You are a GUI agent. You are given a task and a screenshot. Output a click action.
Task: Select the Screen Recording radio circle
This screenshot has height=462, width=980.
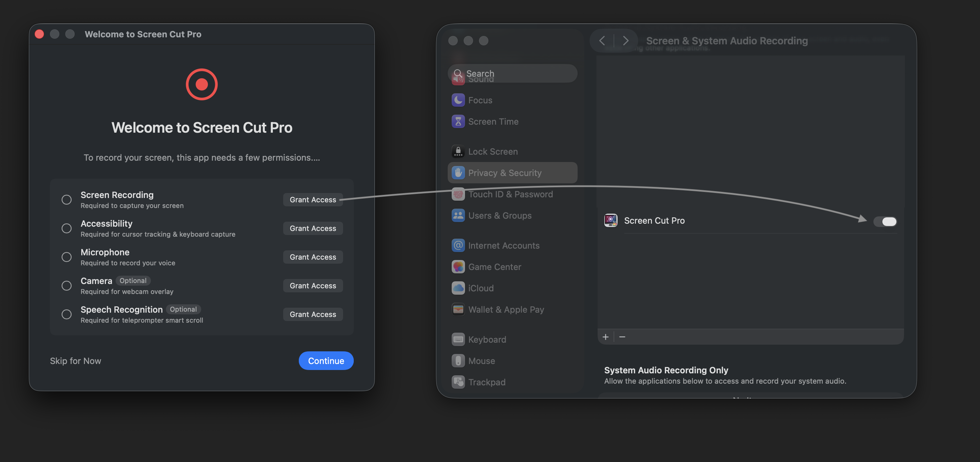(67, 200)
